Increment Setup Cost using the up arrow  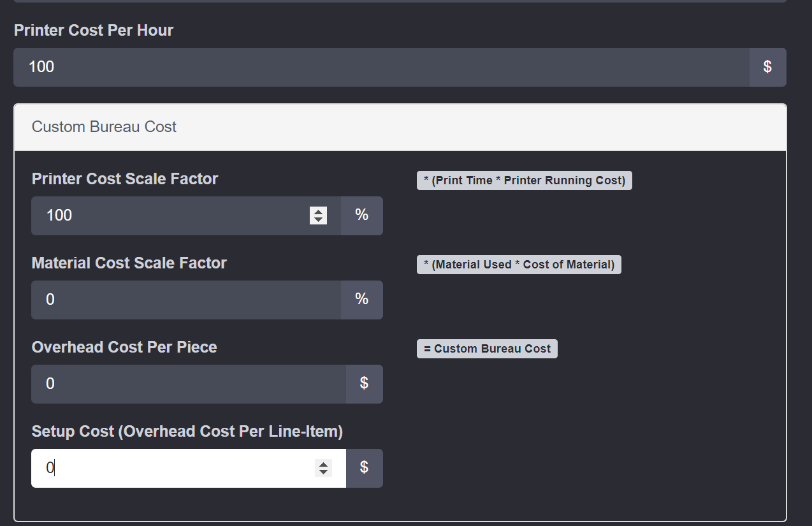(324, 464)
